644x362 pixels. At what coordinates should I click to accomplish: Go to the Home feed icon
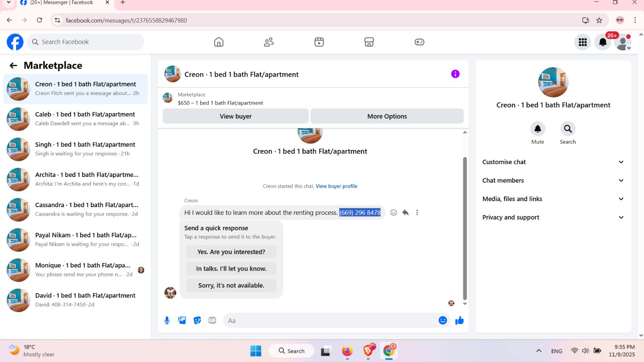(219, 42)
